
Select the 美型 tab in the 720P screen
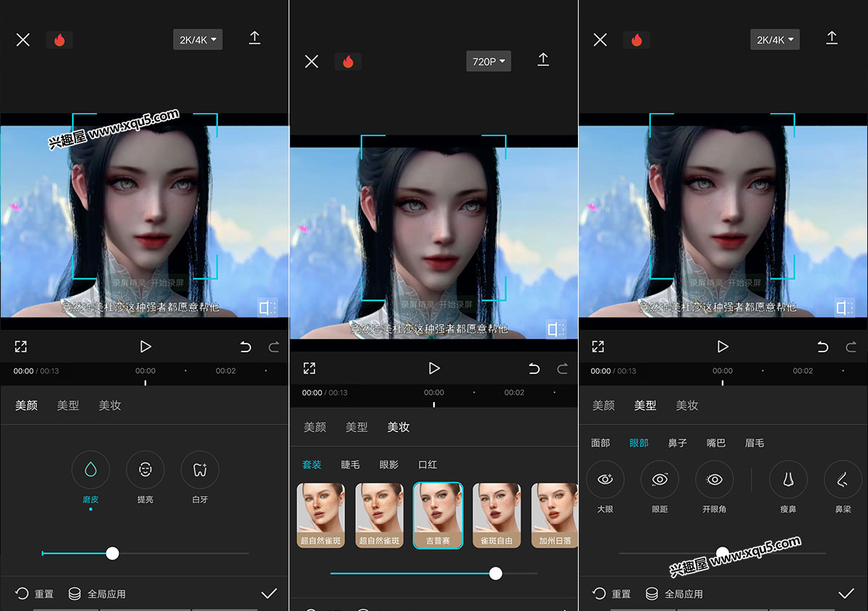[357, 427]
